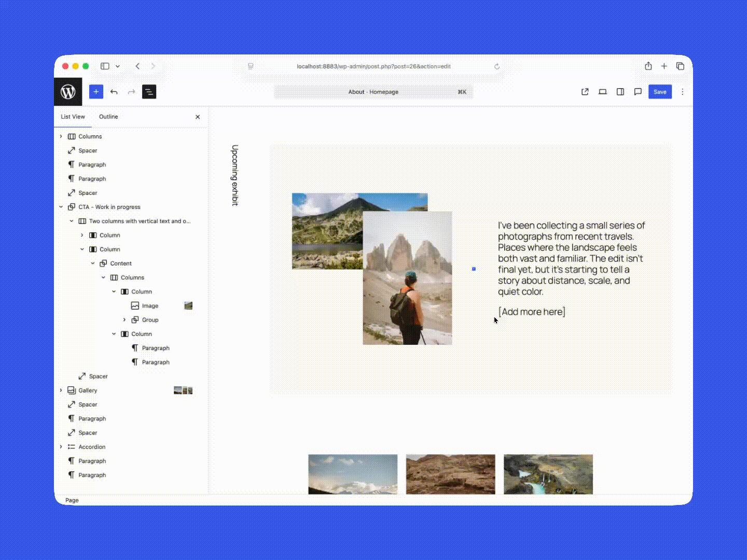This screenshot has height=560, width=747.
Task: Collapse the CTA - Work in progress group
Action: coord(61,206)
